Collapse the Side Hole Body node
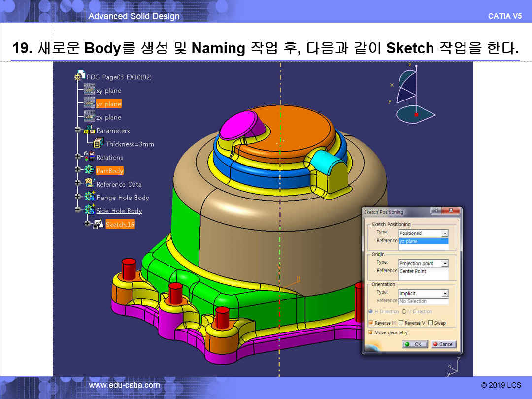The image size is (532, 399). pyautogui.click(x=77, y=210)
